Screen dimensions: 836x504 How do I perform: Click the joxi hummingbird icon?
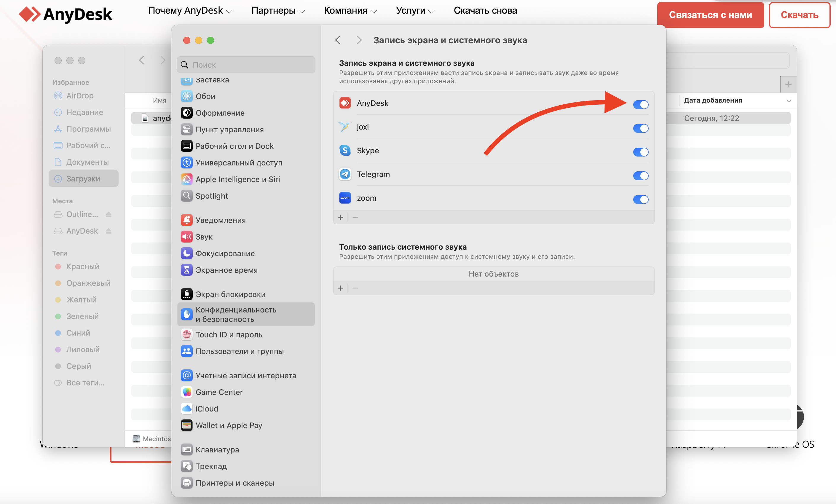pos(345,127)
